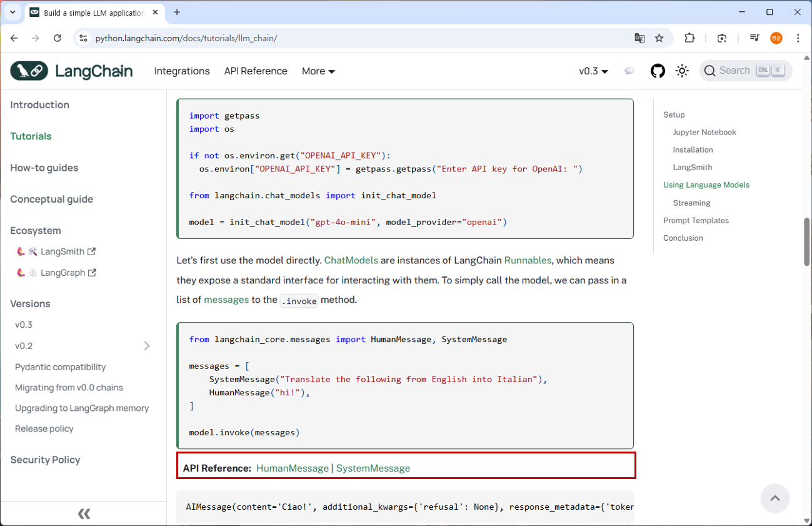Viewport: 812px width, 526px height.
Task: Open a new tab with plus button
Action: [177, 12]
